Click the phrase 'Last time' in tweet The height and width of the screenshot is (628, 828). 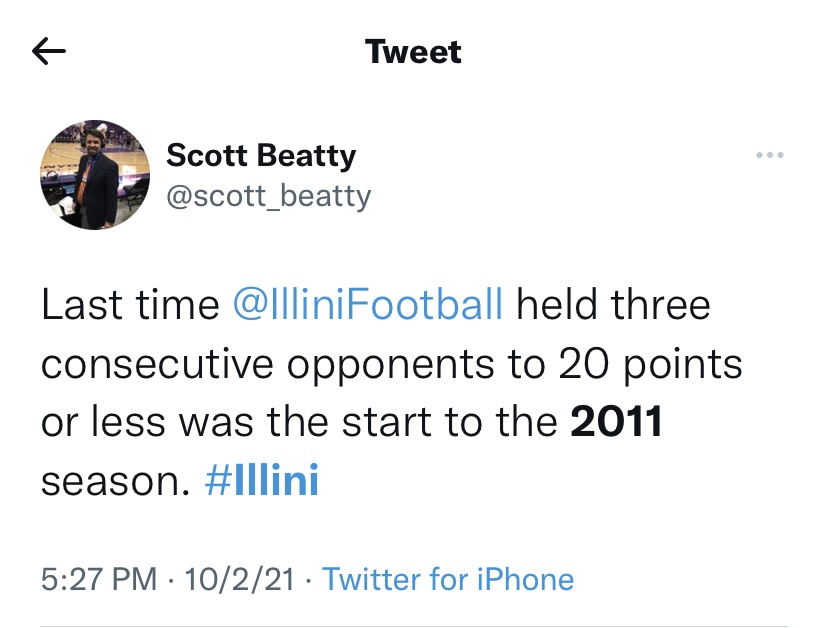pyautogui.click(x=130, y=305)
